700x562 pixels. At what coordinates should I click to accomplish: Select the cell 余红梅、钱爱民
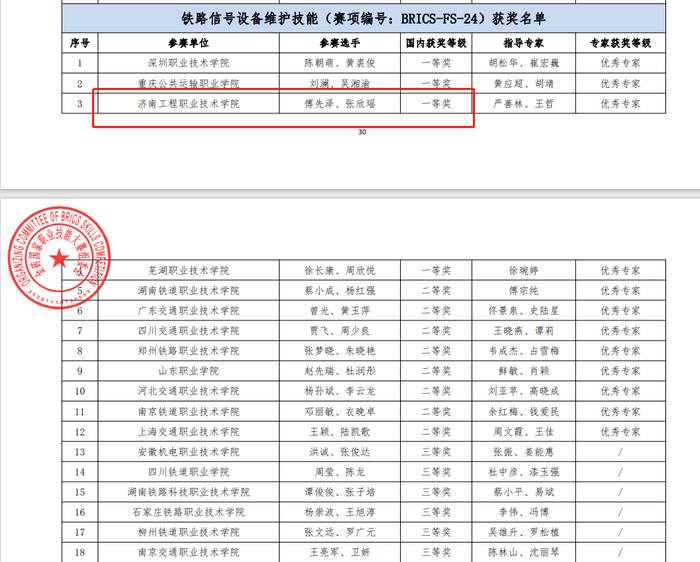pyautogui.click(x=524, y=412)
